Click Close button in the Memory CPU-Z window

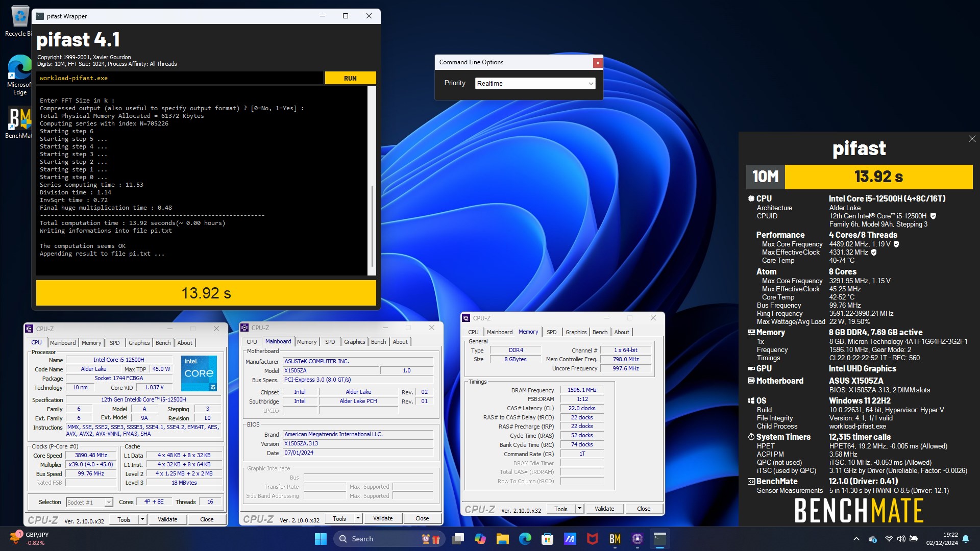644,509
